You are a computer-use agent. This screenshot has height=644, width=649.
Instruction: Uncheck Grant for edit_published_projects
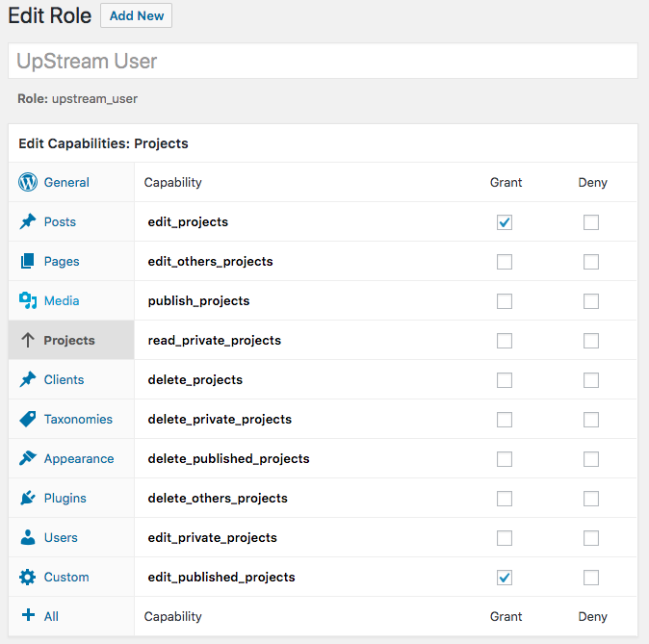coord(505,578)
